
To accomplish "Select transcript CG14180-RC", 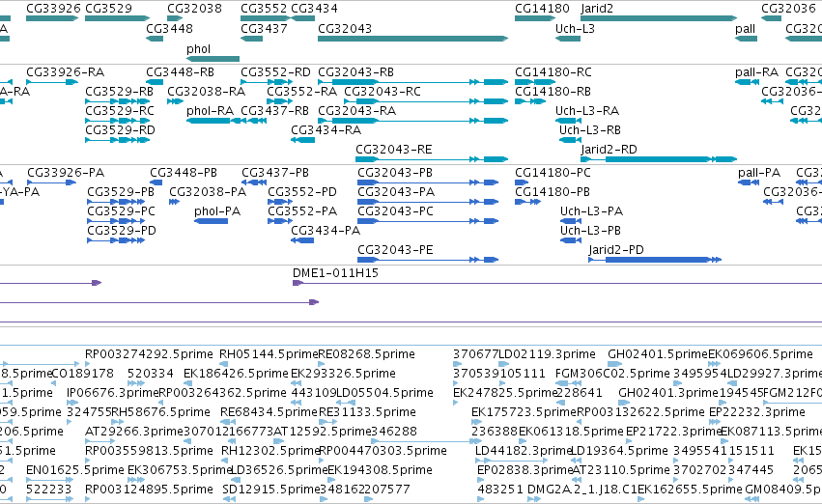I will 553,72.
